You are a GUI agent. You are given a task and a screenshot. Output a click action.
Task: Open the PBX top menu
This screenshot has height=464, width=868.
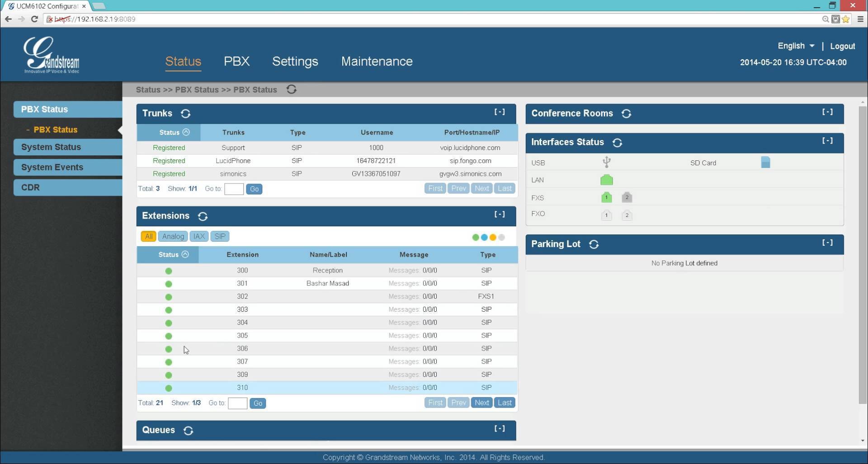tap(236, 61)
